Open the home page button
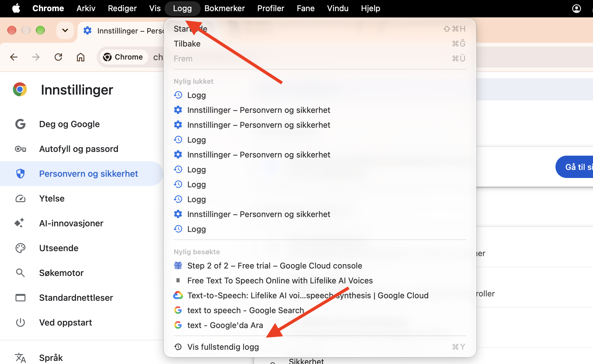The height and width of the screenshot is (364, 593). [x=81, y=57]
